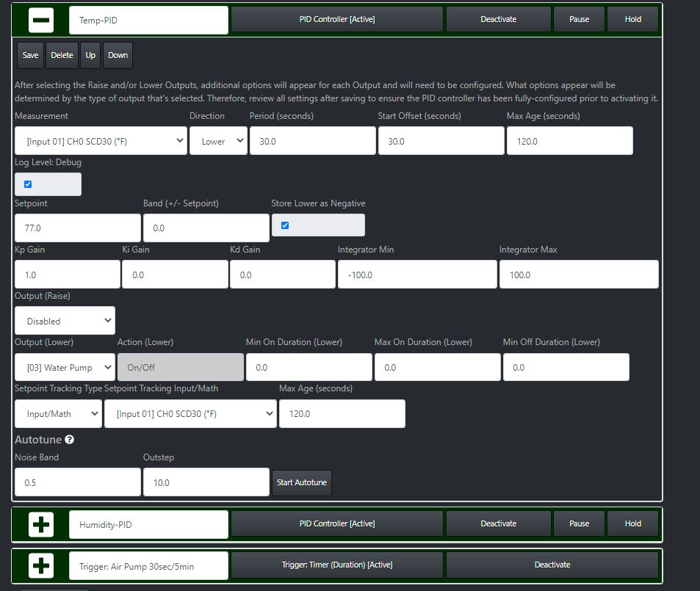Click the Setpoint value input field
The height and width of the screenshot is (591, 700).
(x=76, y=228)
